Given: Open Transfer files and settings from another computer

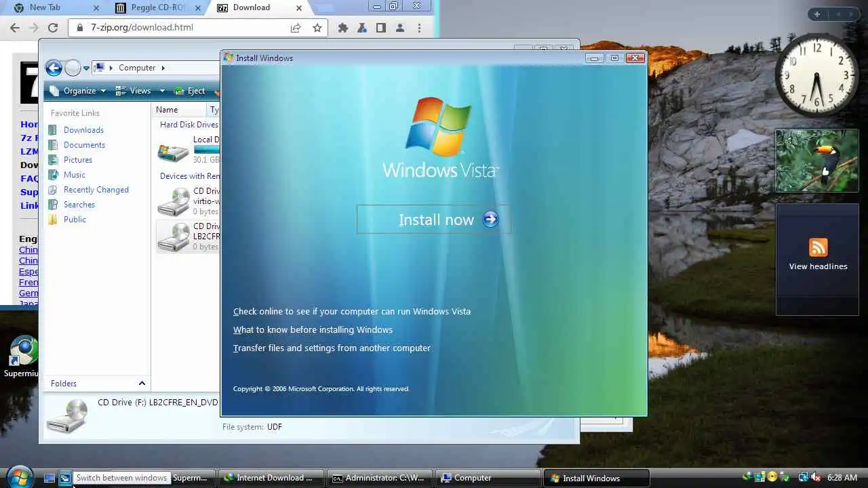Looking at the screenshot, I should (x=332, y=348).
